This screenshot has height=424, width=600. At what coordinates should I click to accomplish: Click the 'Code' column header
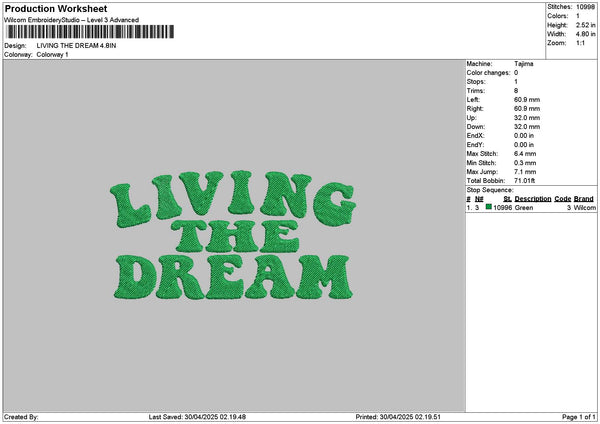(562, 199)
